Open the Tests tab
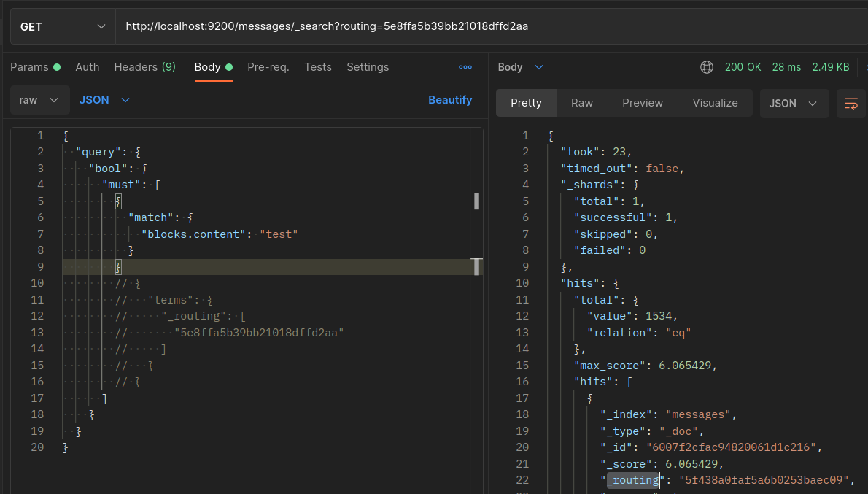This screenshot has width=868, height=494. point(318,67)
